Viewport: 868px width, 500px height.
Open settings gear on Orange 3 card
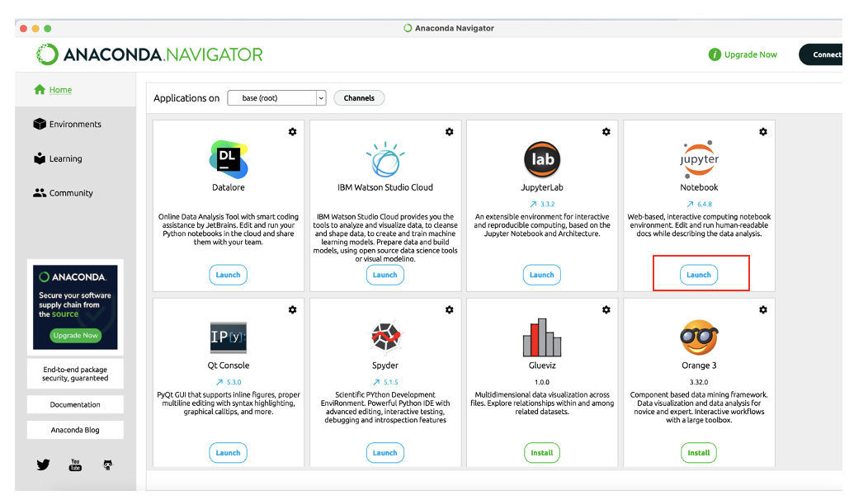pos(763,310)
